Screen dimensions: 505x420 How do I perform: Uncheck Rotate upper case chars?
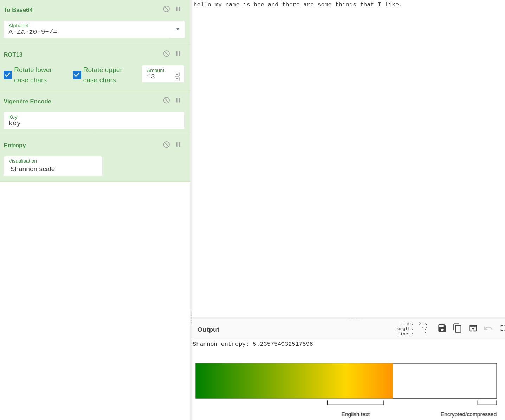point(77,75)
